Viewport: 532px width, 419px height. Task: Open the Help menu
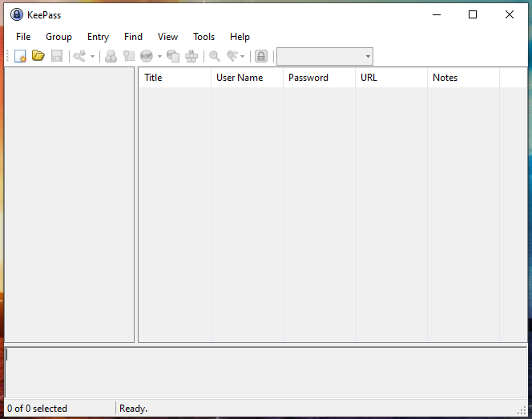pos(240,37)
